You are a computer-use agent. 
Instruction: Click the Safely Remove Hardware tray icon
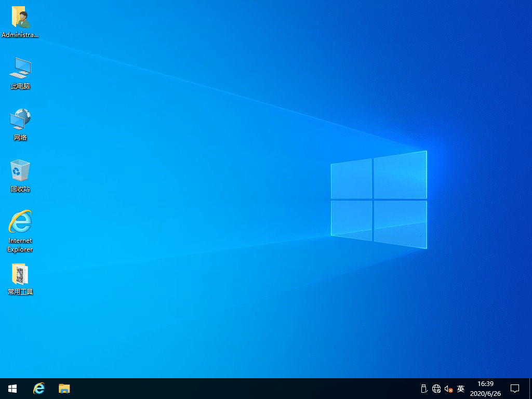coord(423,388)
